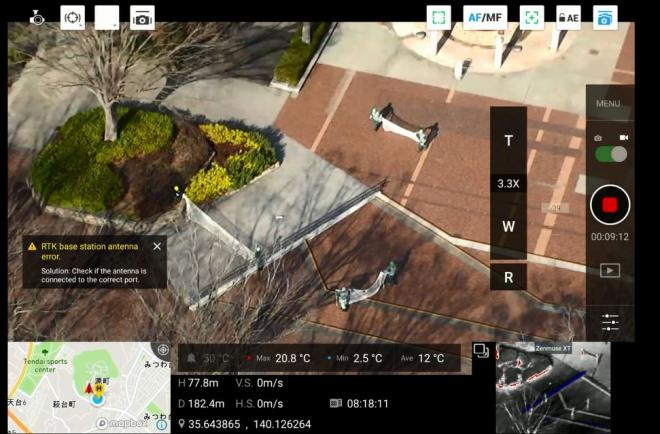Select the green focus frame icon
The height and width of the screenshot is (434, 660).
[438, 17]
